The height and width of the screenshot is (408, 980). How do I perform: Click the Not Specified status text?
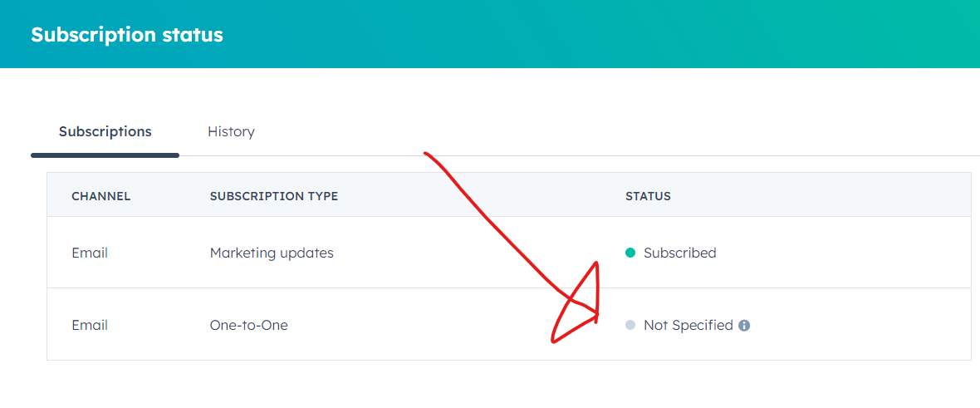pos(688,326)
